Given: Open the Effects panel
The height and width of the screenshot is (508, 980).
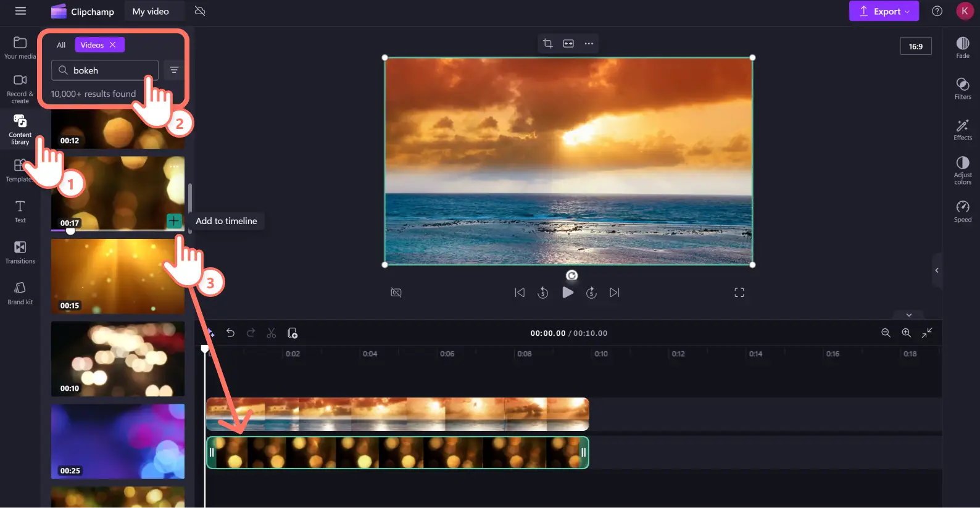Looking at the screenshot, I should pyautogui.click(x=963, y=129).
